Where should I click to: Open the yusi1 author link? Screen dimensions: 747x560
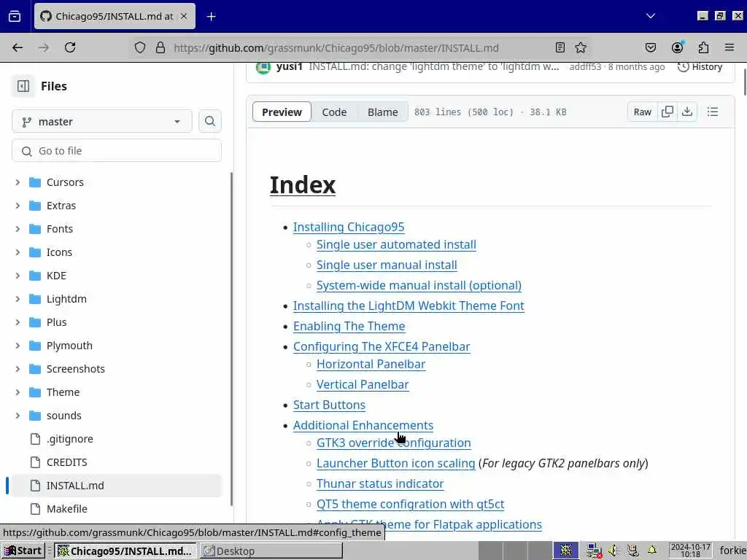click(289, 66)
